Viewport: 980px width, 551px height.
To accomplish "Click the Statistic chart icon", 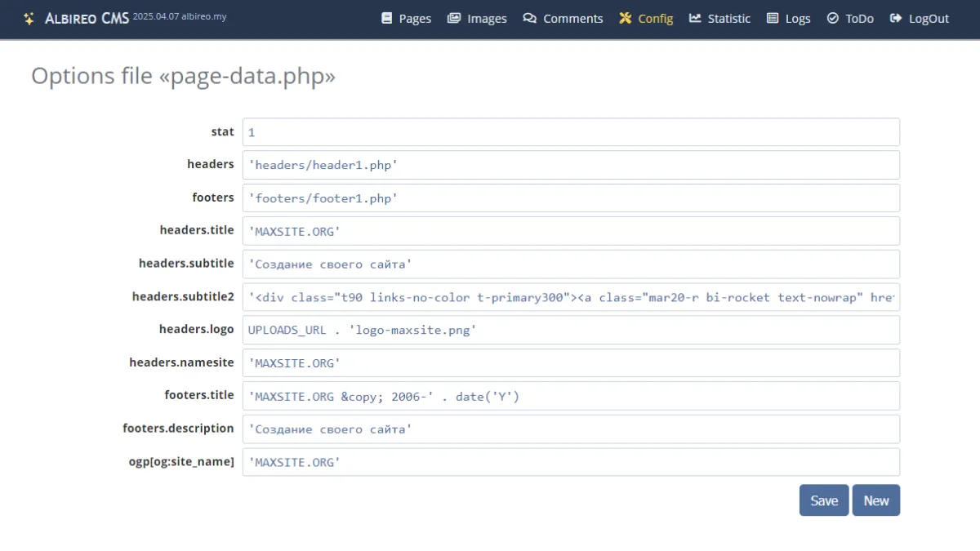I will [x=695, y=18].
